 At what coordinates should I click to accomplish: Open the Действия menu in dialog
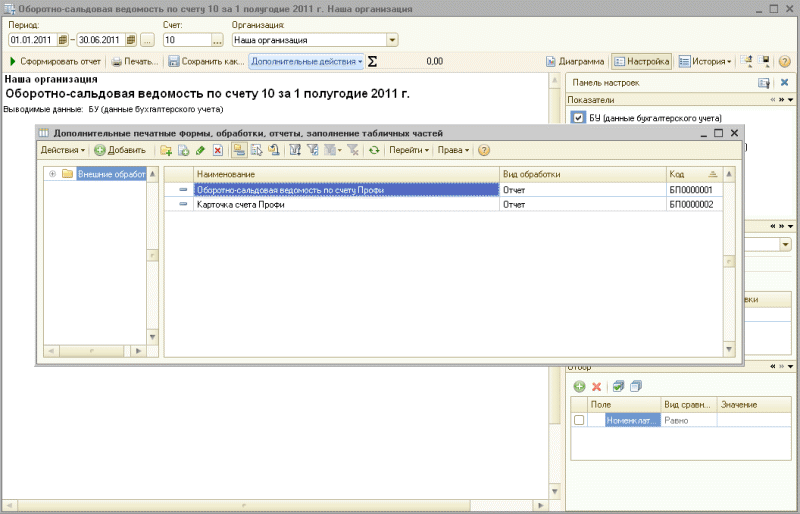click(x=63, y=150)
